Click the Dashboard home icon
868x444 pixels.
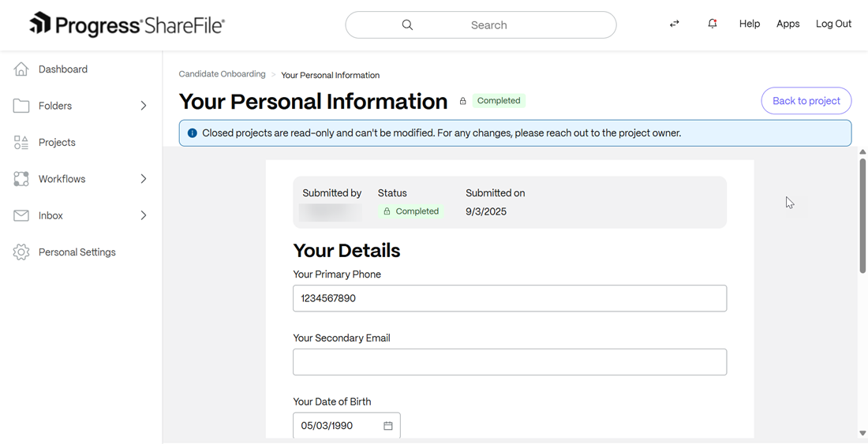point(21,69)
